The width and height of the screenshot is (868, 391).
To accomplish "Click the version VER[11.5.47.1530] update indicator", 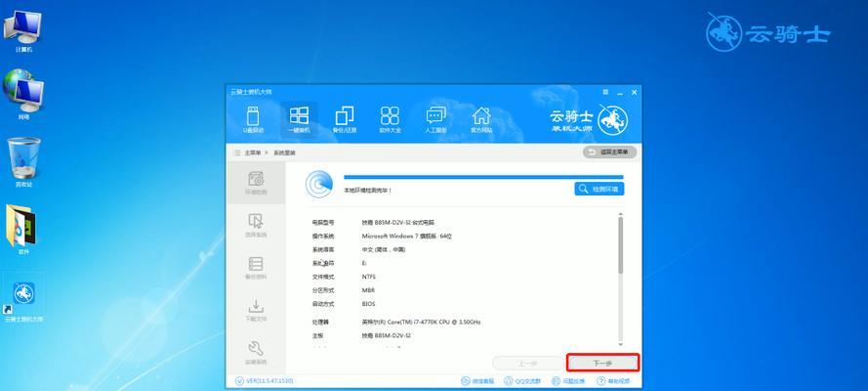I will (264, 381).
